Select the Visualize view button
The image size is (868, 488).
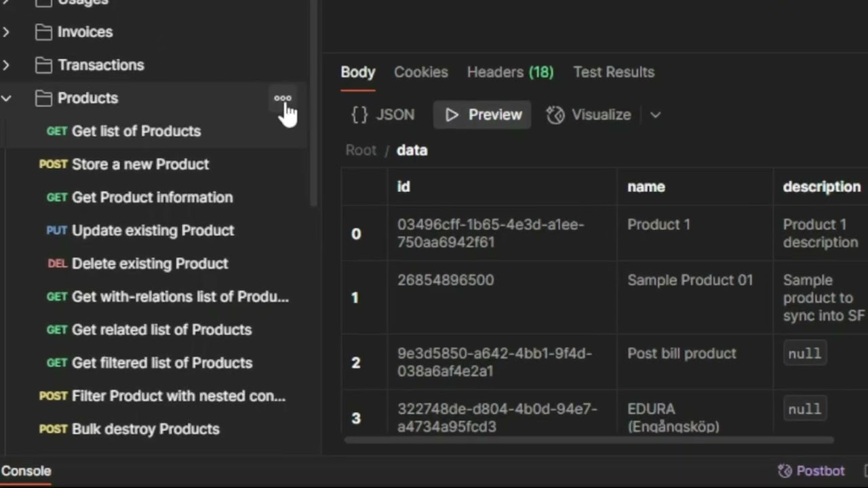click(x=589, y=115)
